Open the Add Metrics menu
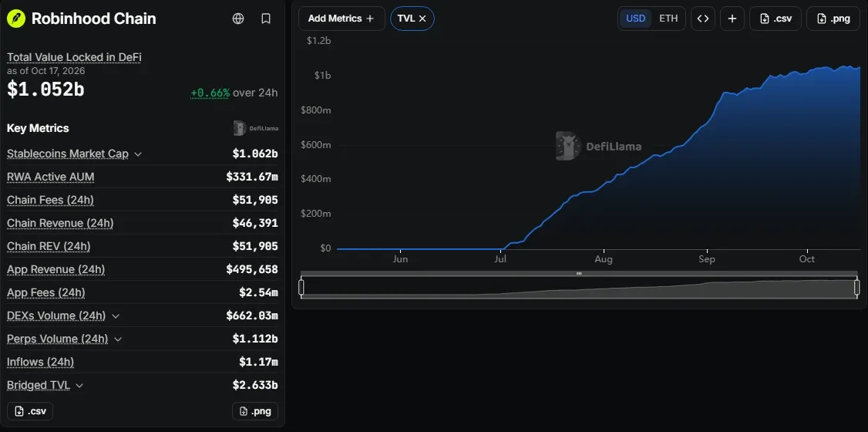 pyautogui.click(x=341, y=19)
